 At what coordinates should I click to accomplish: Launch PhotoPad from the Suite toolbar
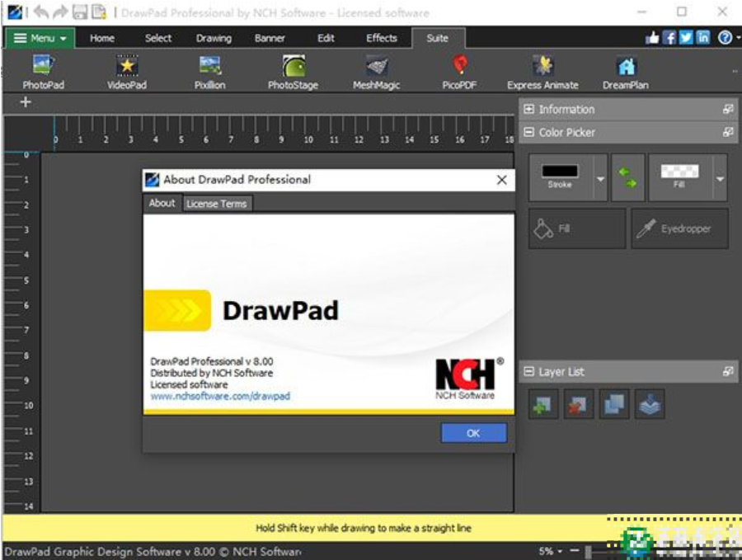(x=43, y=73)
